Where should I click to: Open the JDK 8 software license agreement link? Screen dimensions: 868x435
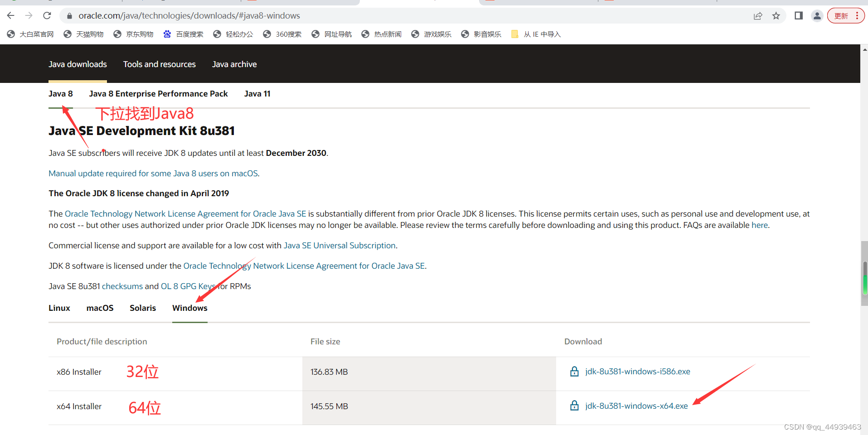pyautogui.click(x=304, y=266)
